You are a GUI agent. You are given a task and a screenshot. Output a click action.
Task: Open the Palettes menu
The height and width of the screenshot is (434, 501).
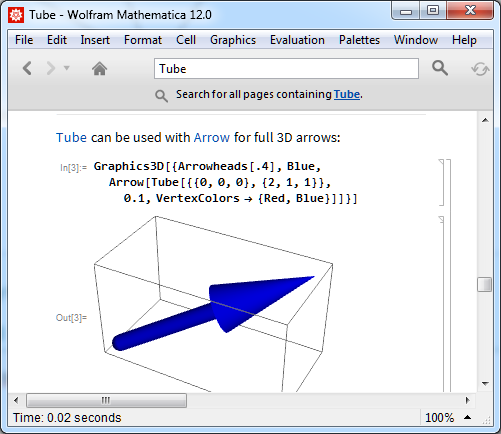[359, 40]
